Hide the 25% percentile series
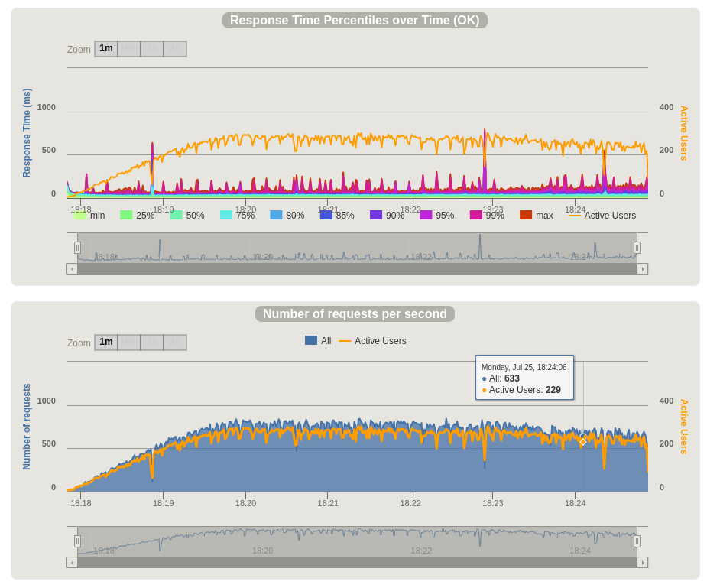Image resolution: width=707 pixels, height=588 pixels. [x=126, y=216]
